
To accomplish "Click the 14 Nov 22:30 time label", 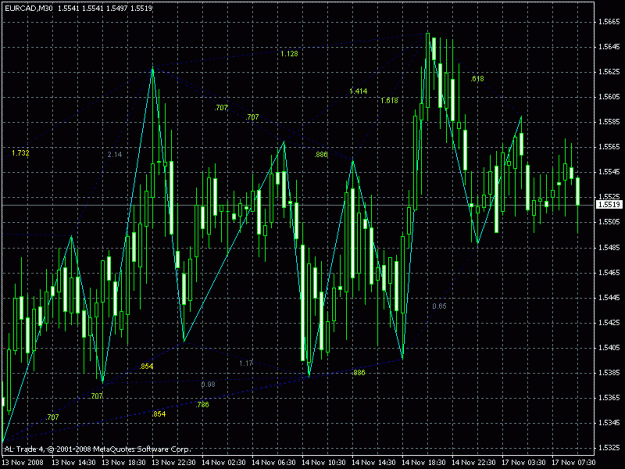I will coord(474,463).
